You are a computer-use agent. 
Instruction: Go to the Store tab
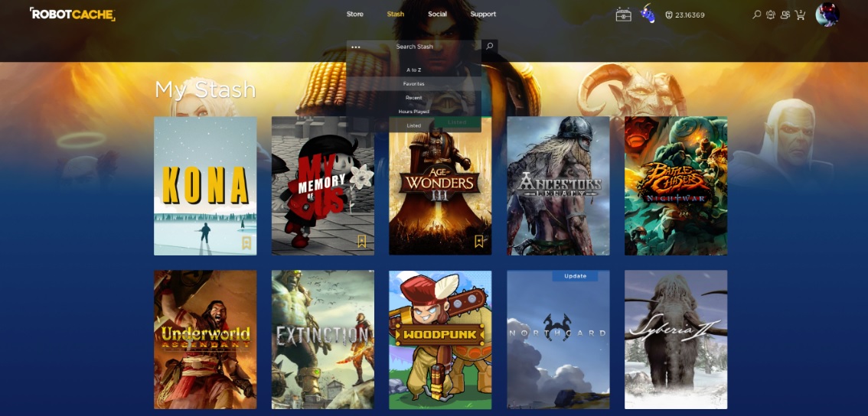(355, 15)
